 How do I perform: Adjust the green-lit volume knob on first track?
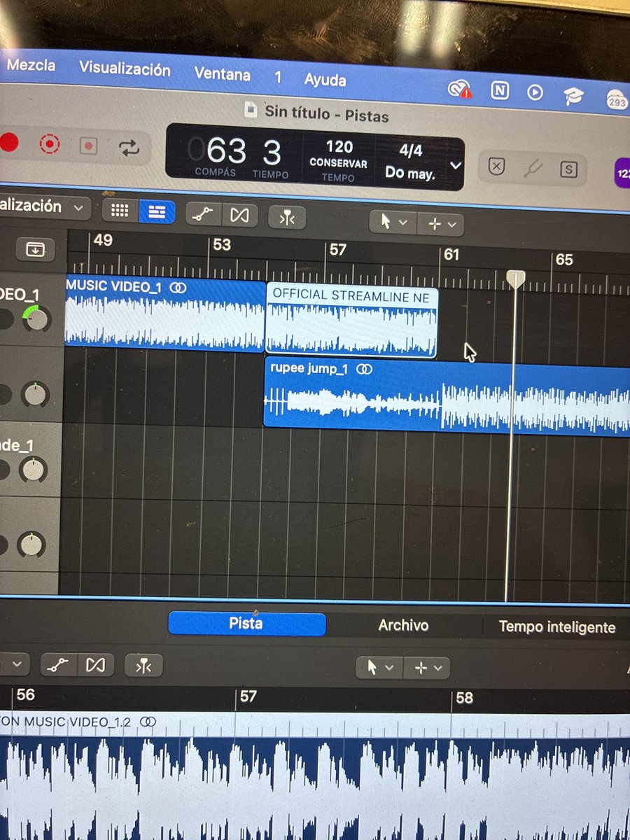pos(36,318)
